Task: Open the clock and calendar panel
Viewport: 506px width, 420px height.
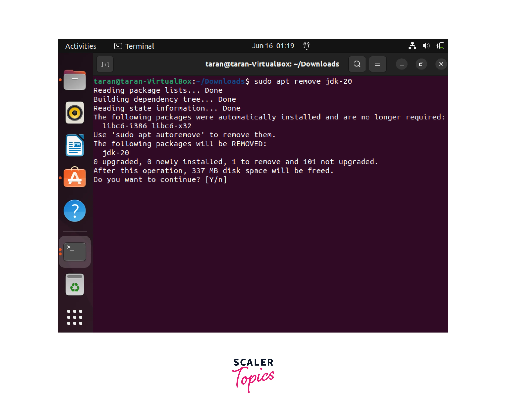Action: pyautogui.click(x=273, y=46)
